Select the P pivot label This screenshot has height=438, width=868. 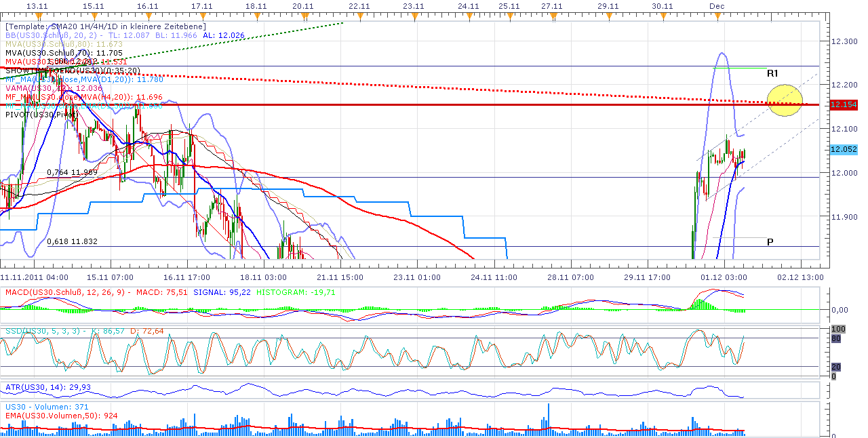(x=770, y=241)
